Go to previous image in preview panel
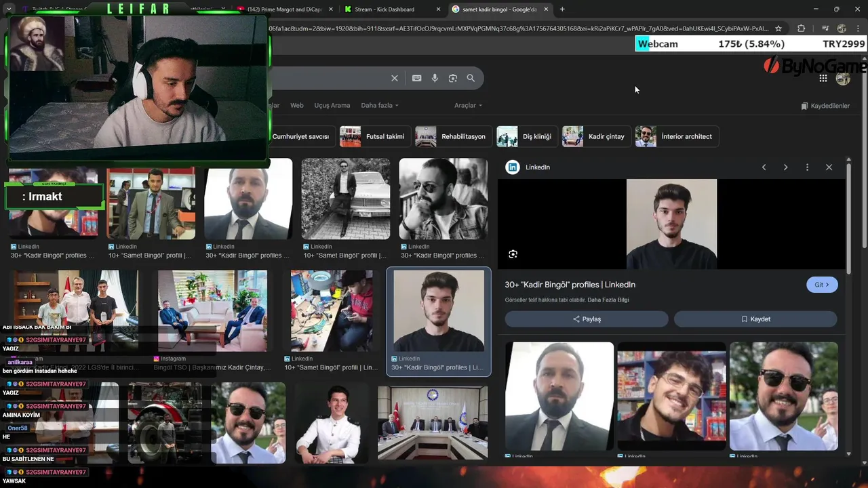The image size is (868, 488). [x=764, y=167]
